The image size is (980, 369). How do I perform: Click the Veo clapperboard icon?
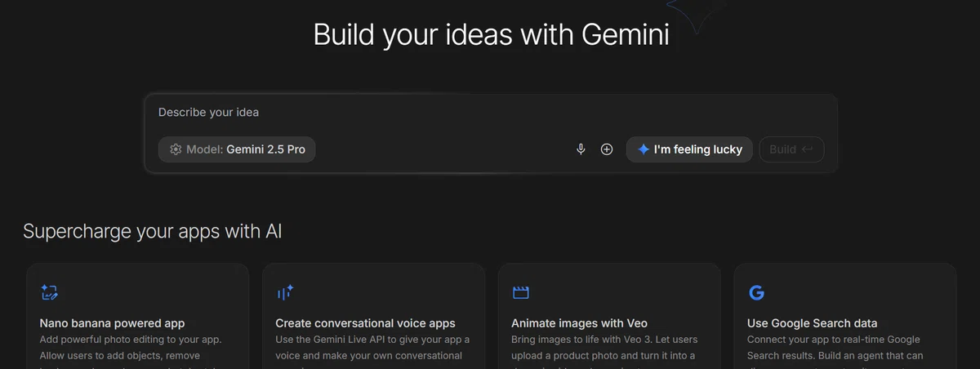coord(520,292)
